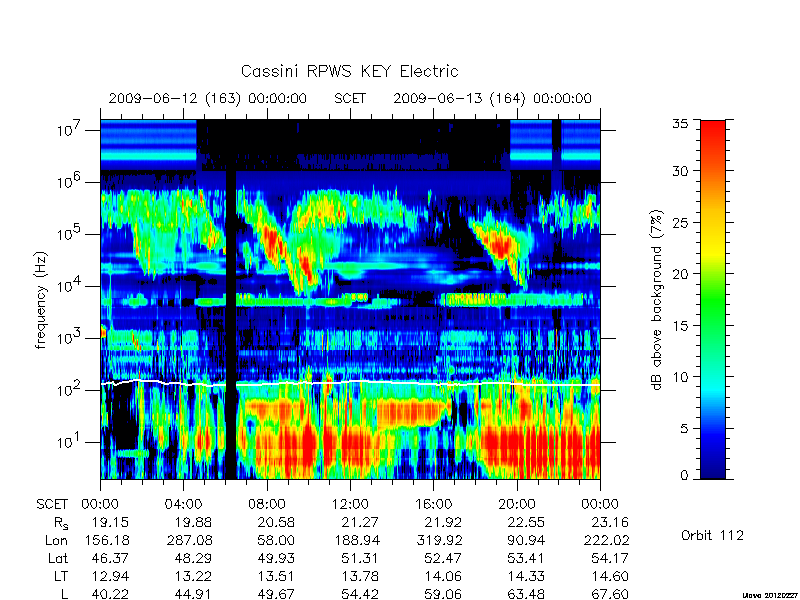Click the 10^1 frequency tick label
This screenshot has height=600, width=800.
click(x=67, y=441)
